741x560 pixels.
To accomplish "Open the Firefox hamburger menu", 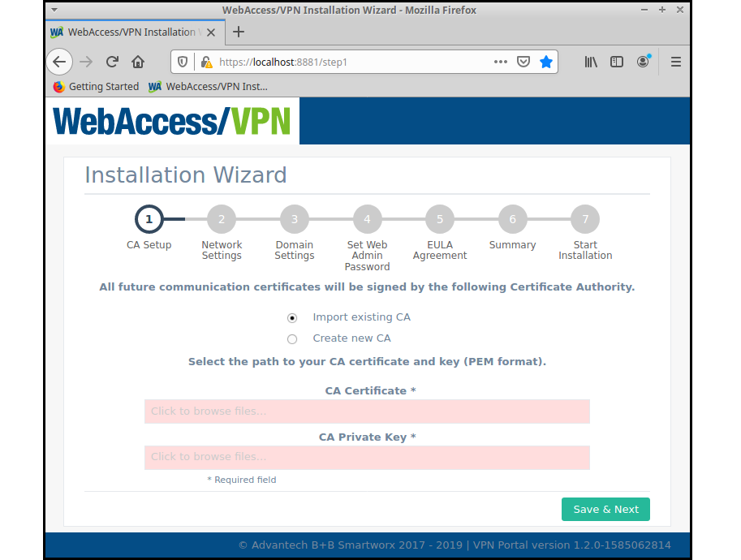I will point(676,62).
